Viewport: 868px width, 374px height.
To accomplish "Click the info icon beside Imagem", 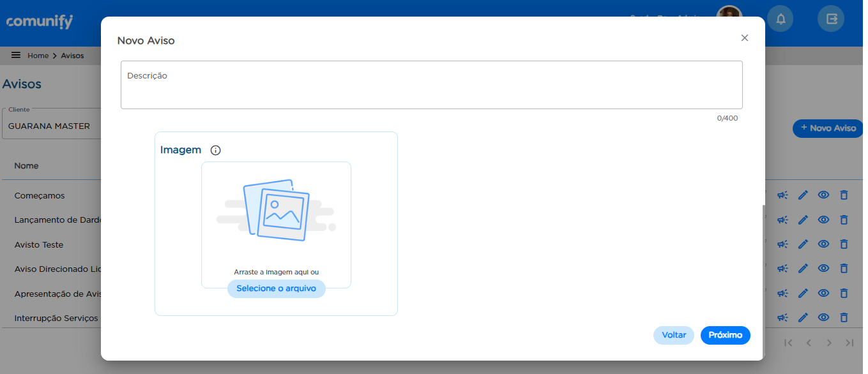I will click(x=215, y=151).
